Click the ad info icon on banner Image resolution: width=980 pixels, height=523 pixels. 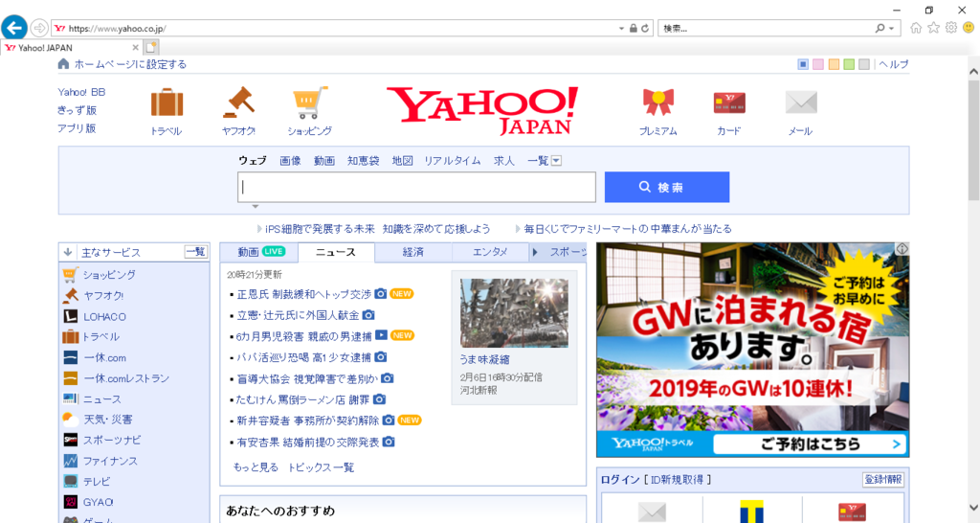pyautogui.click(x=902, y=249)
